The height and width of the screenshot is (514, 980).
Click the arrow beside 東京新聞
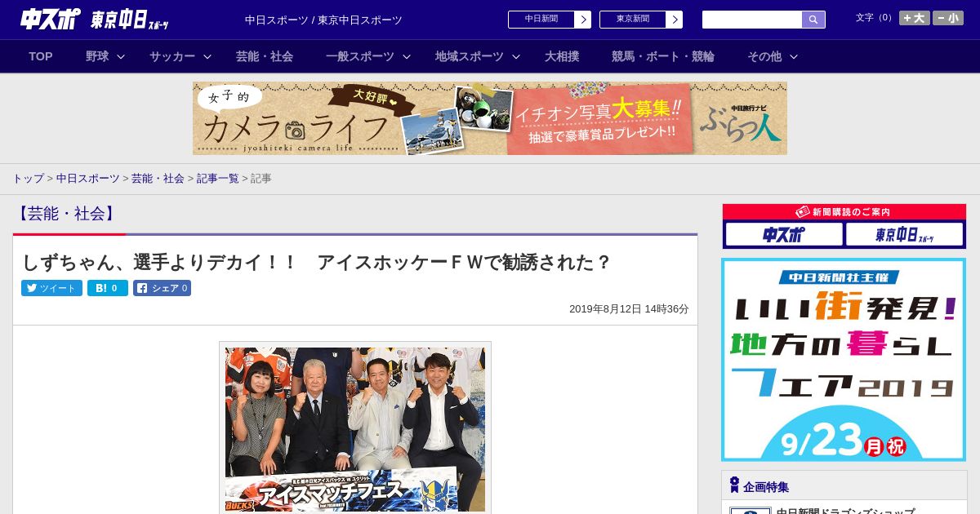tap(675, 20)
